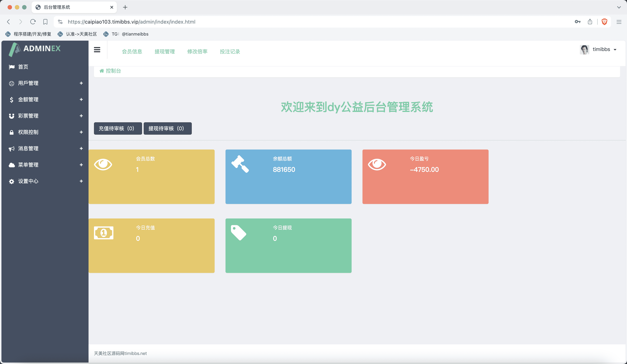The height and width of the screenshot is (364, 627).
Task: Go to 首页 in the sidebar
Action: tap(23, 67)
